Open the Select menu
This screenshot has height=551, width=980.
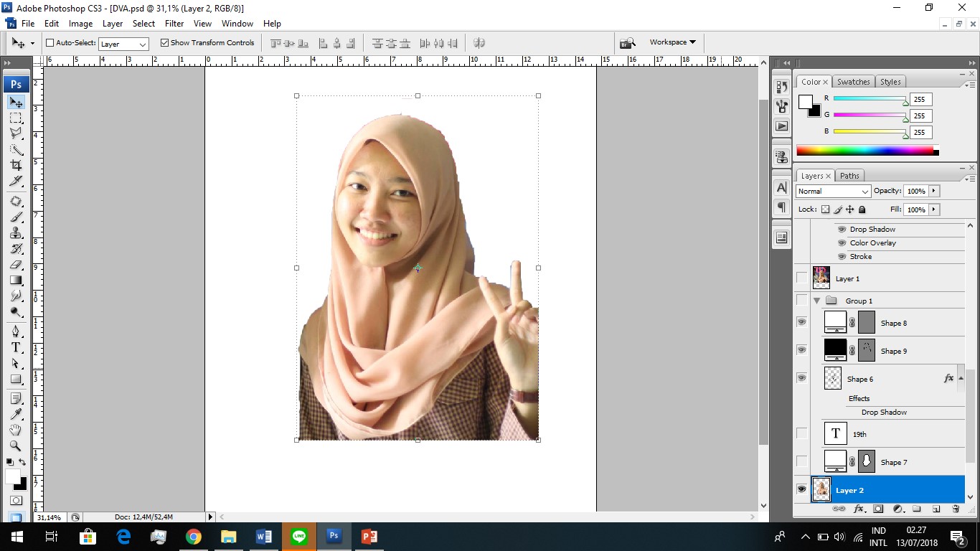tap(143, 24)
